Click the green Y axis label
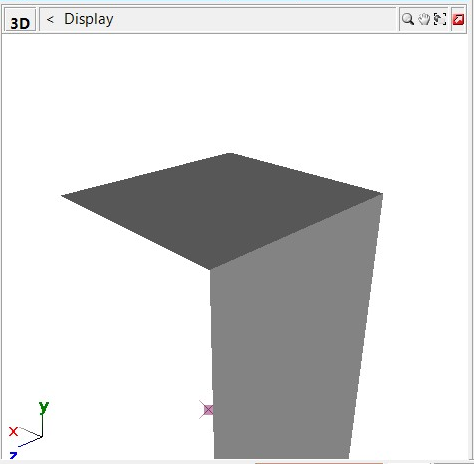The width and height of the screenshot is (474, 464). click(x=44, y=407)
